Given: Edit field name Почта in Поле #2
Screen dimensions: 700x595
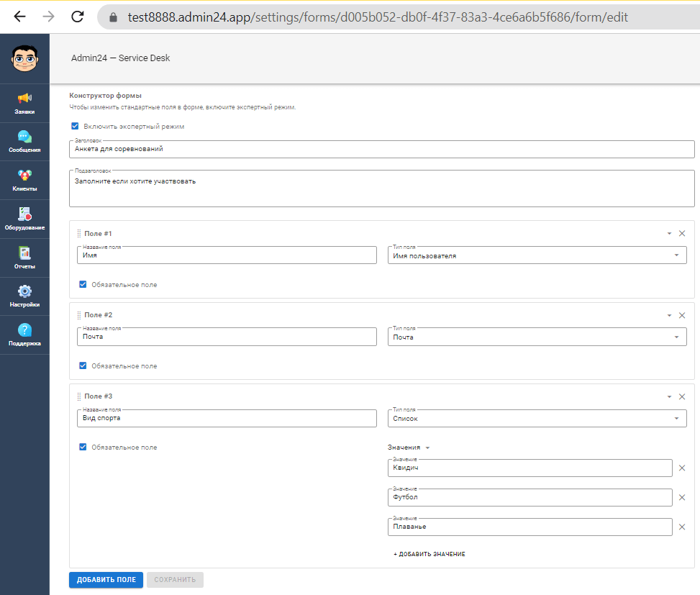Looking at the screenshot, I should [227, 337].
